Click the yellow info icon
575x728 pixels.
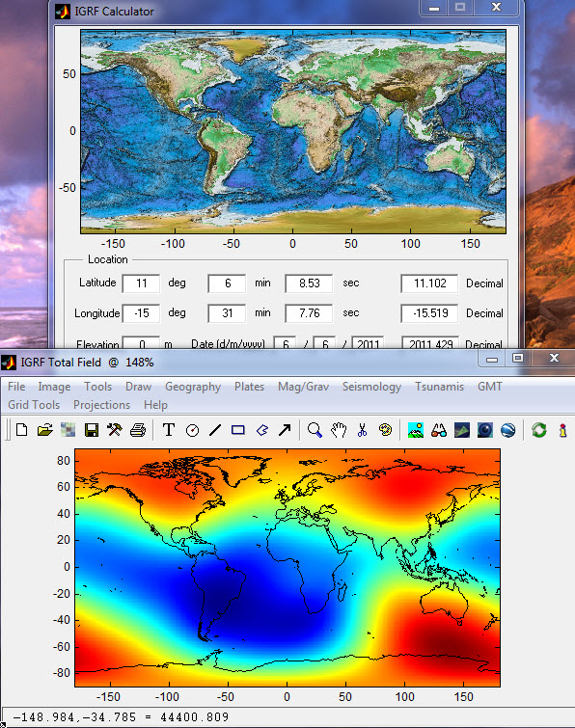[x=562, y=430]
